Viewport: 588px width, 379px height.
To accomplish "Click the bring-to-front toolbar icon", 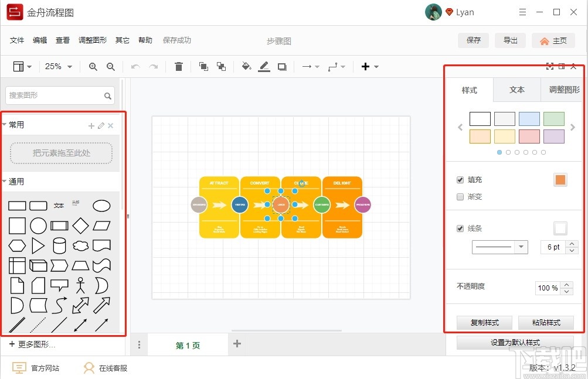I will pos(203,66).
